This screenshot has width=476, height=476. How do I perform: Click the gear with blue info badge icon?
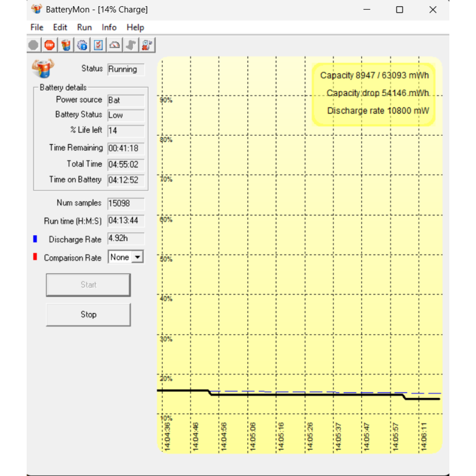[x=82, y=45]
